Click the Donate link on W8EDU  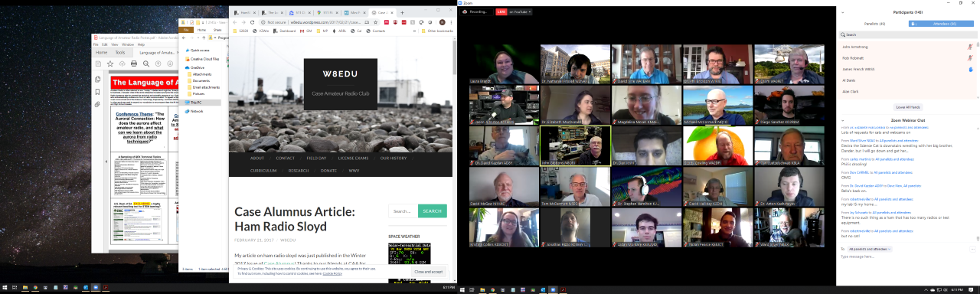click(x=328, y=171)
